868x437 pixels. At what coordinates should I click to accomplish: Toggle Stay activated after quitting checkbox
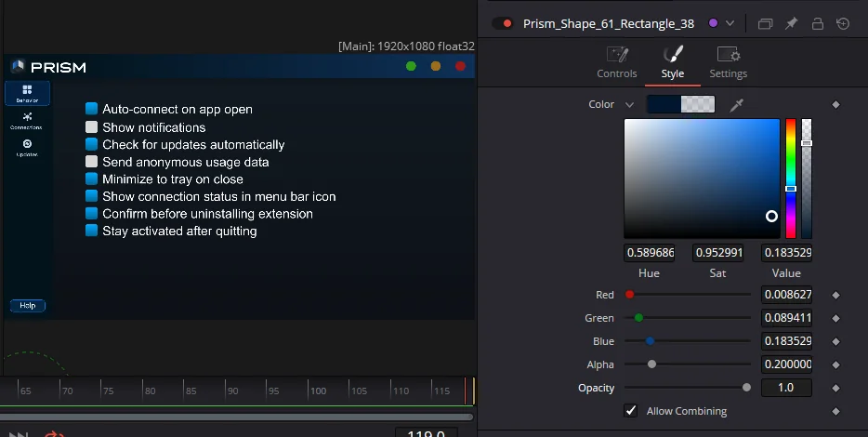(x=91, y=231)
